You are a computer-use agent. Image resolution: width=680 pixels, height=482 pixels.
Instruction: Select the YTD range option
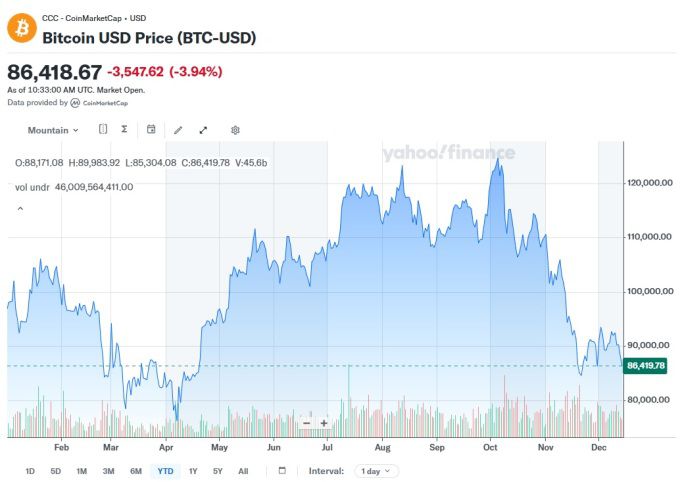[164, 471]
